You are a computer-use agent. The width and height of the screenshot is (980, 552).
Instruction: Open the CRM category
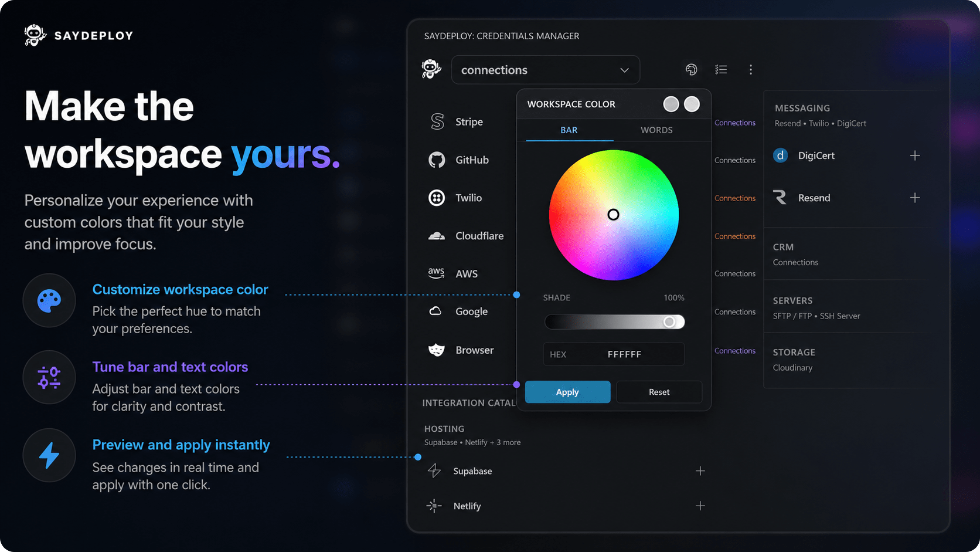coord(783,247)
